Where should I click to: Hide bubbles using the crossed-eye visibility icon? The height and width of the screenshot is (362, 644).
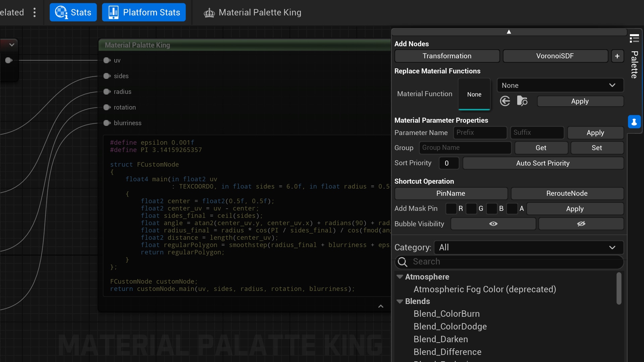point(581,224)
